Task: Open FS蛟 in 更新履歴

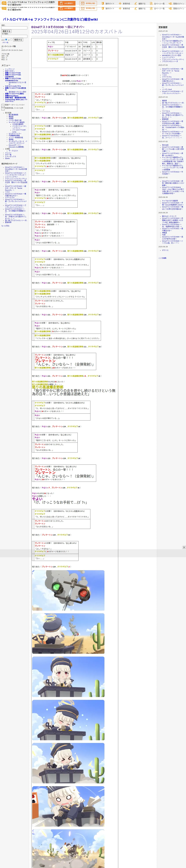Action: point(164,235)
